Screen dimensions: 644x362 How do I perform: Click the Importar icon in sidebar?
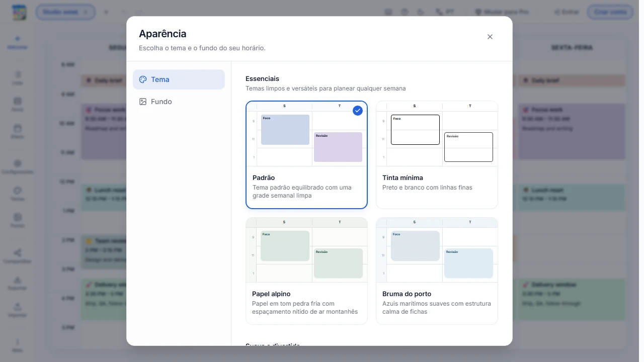click(x=18, y=310)
